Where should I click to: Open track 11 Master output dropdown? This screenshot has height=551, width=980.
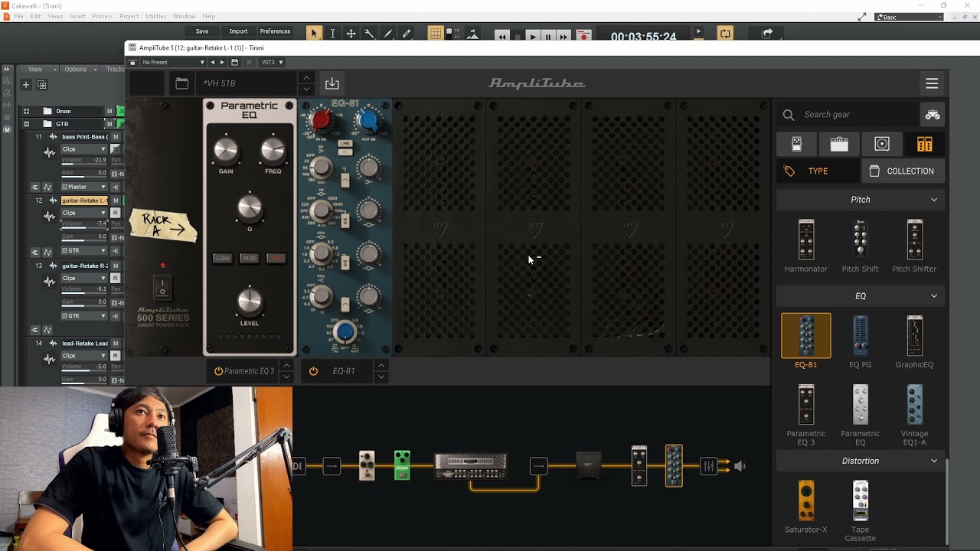[86, 187]
